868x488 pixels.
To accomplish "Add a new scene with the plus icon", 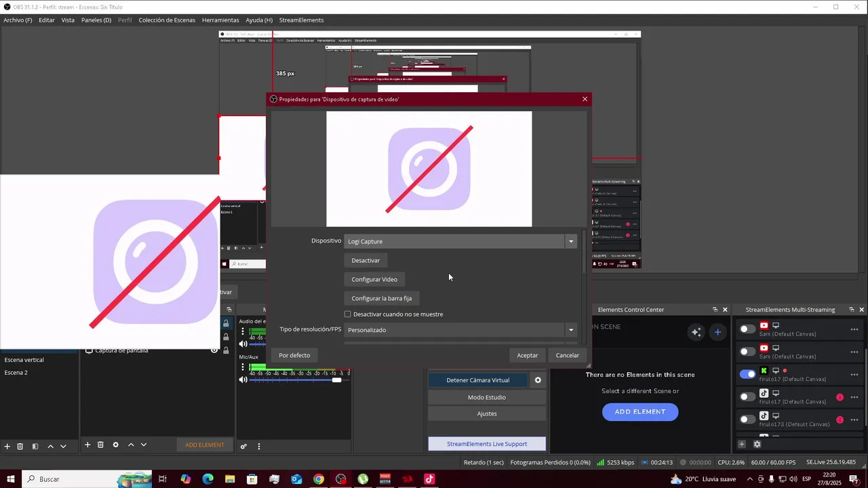I will [x=7, y=446].
